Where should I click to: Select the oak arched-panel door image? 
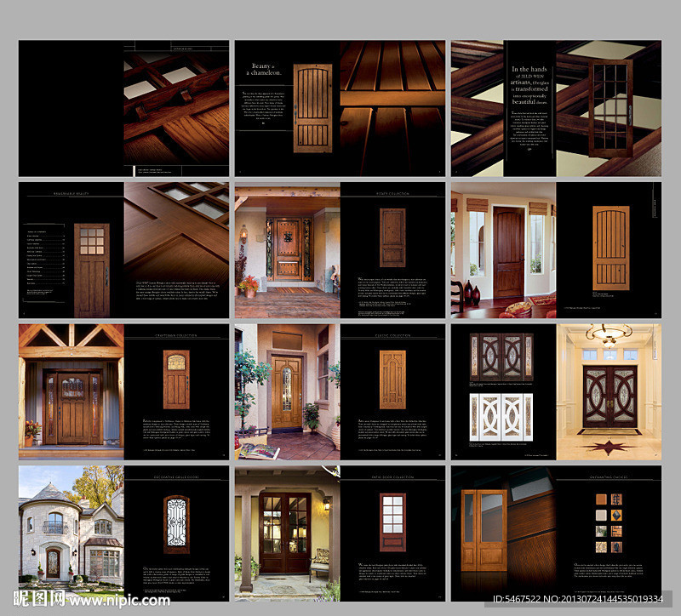pyautogui.click(x=392, y=379)
